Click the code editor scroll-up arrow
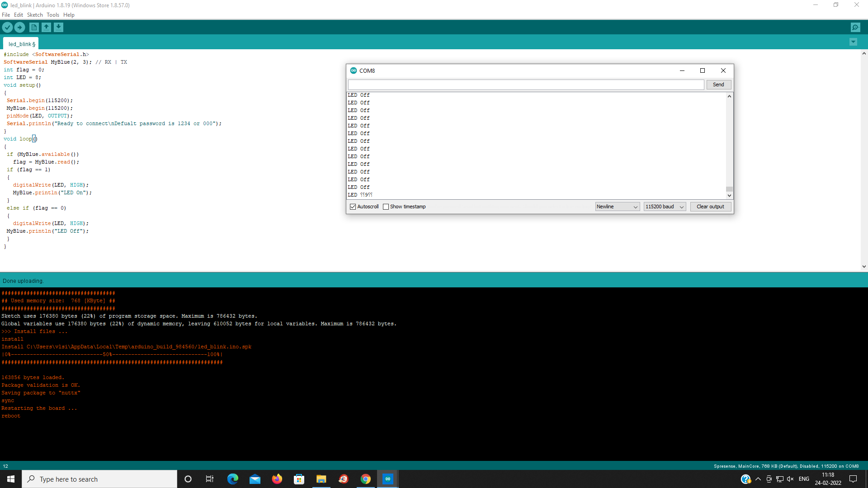 864,53
